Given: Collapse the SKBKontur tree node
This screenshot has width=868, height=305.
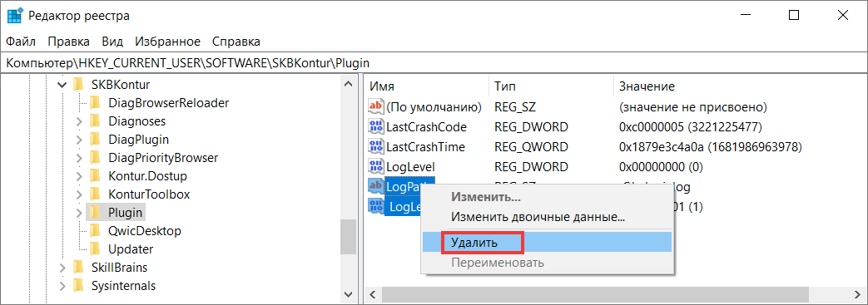Looking at the screenshot, I should point(62,85).
